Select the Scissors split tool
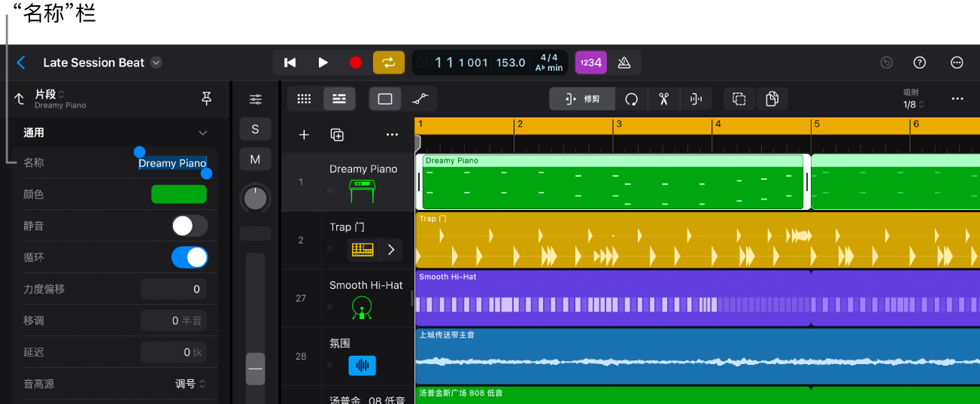980x404 pixels. point(664,99)
